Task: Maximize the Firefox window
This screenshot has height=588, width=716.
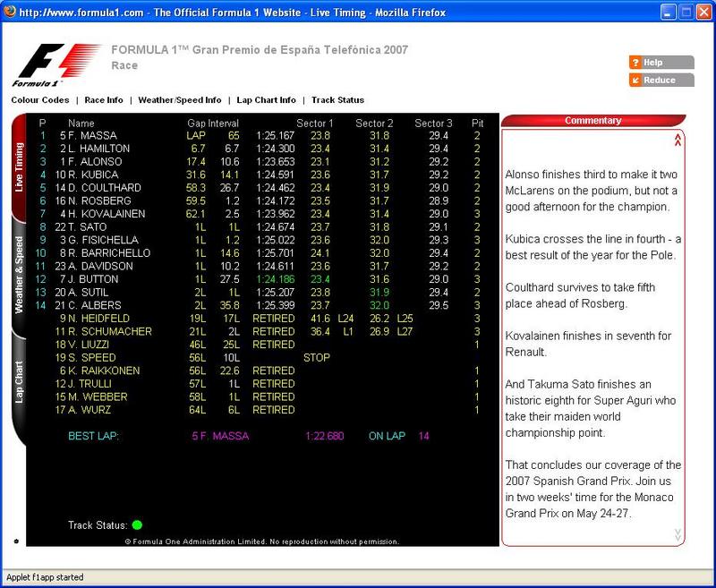Action: 686,12
